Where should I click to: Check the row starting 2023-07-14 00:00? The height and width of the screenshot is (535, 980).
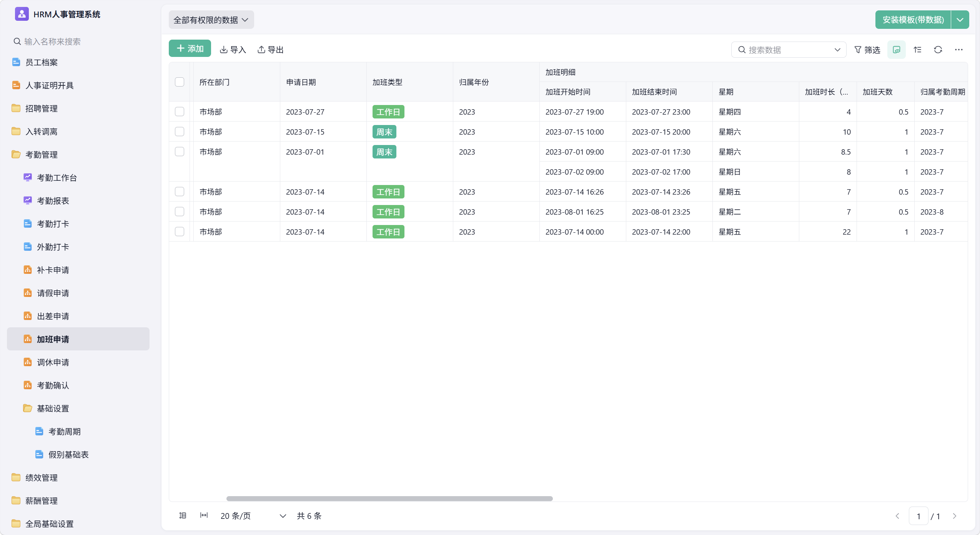180,232
